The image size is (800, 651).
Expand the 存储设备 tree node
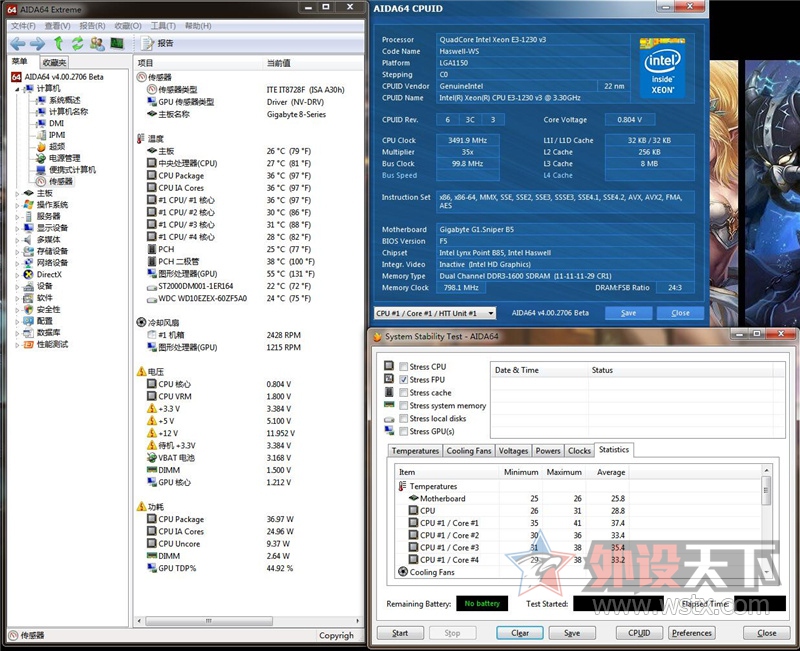coord(17,252)
